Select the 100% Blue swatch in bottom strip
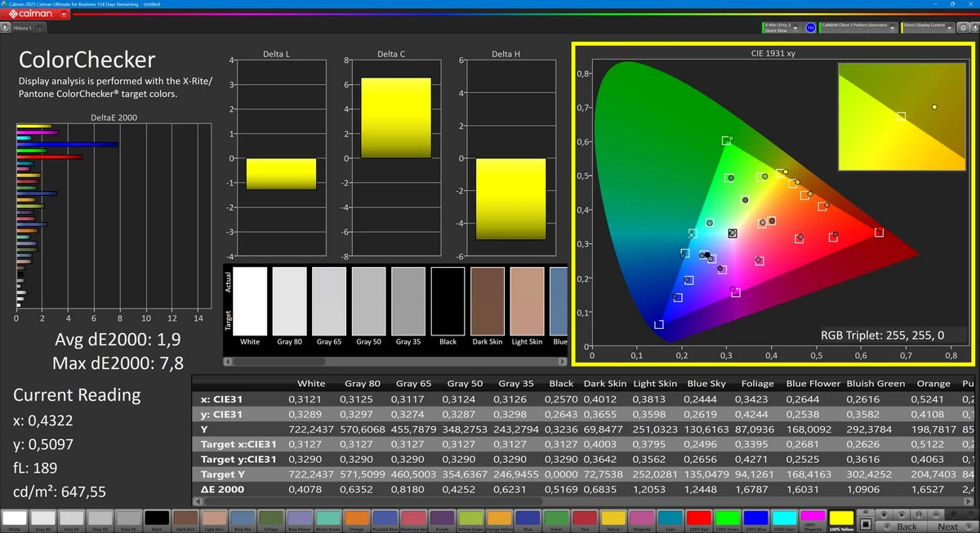This screenshot has height=533, width=980. pos(755,519)
